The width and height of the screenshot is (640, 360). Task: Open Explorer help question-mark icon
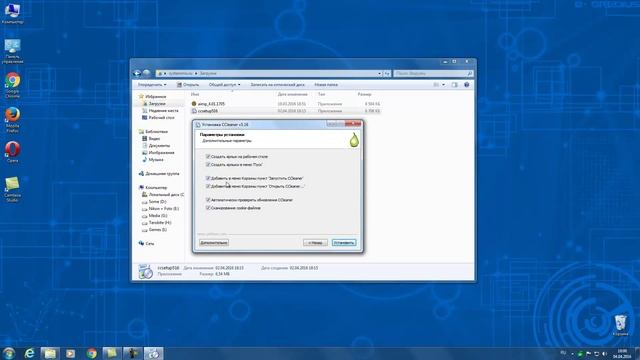pyautogui.click(x=467, y=84)
